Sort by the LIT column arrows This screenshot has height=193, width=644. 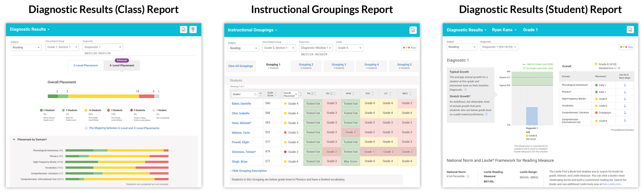coord(390,94)
